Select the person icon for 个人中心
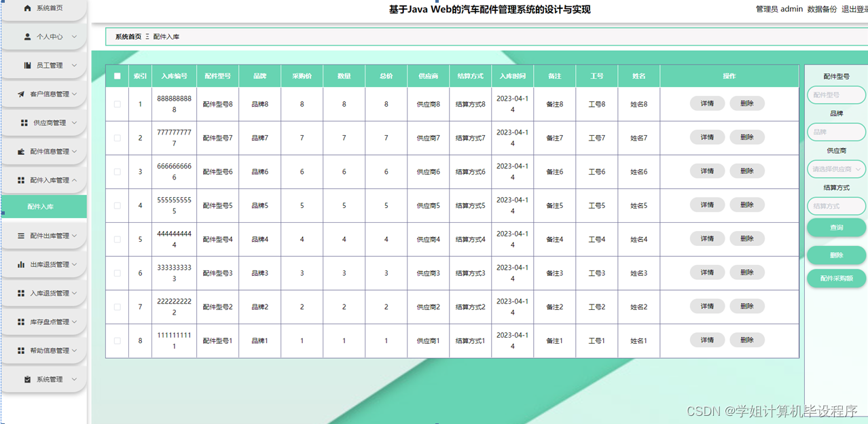868x424 pixels. (27, 37)
